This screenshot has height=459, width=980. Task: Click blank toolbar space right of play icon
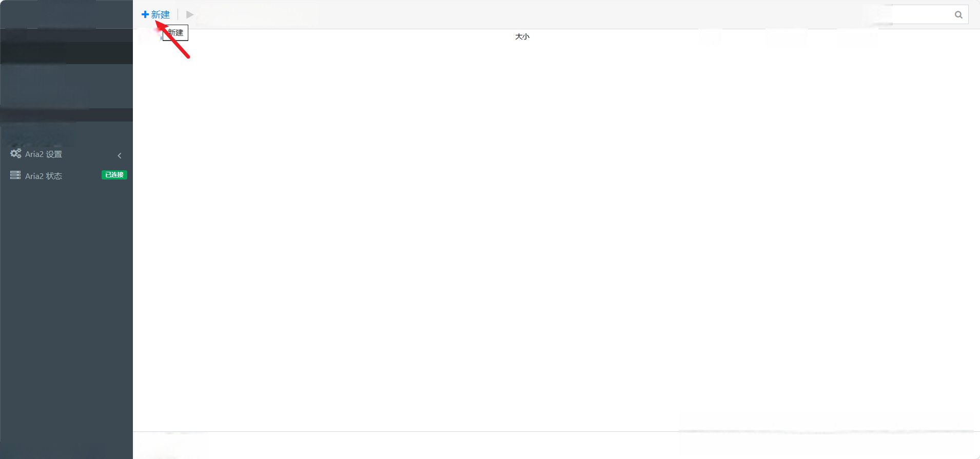[513, 14]
